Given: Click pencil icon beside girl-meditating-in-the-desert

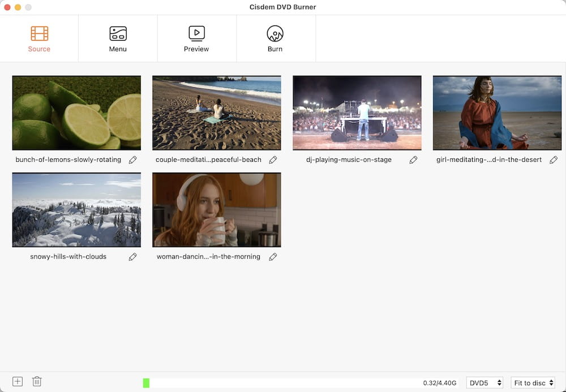Looking at the screenshot, I should pyautogui.click(x=554, y=160).
